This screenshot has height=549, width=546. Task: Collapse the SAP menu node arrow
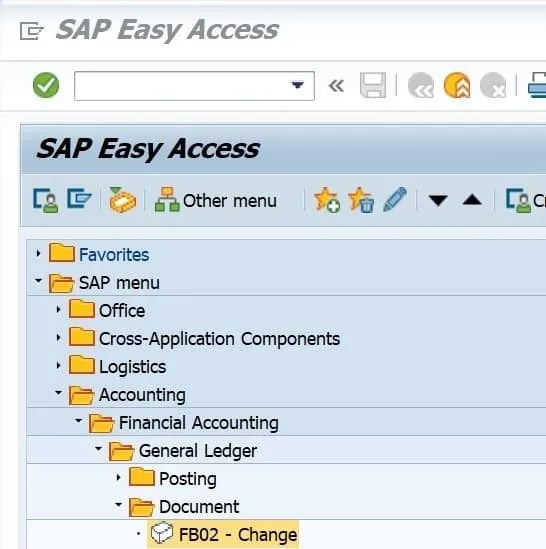(x=38, y=280)
